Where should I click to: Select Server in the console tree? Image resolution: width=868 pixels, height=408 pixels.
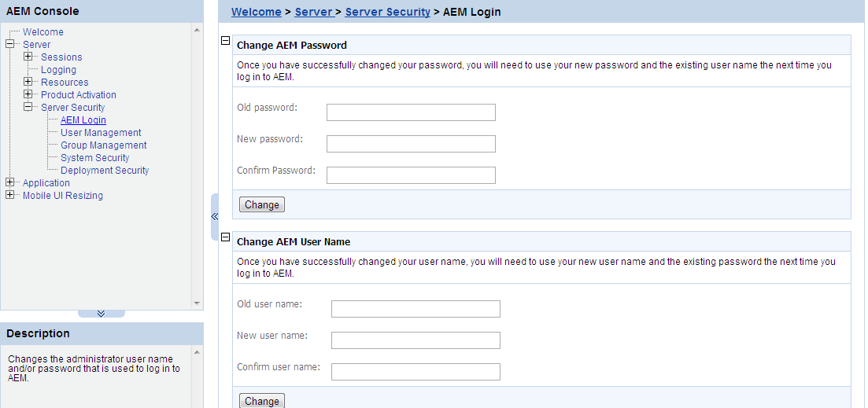36,45
